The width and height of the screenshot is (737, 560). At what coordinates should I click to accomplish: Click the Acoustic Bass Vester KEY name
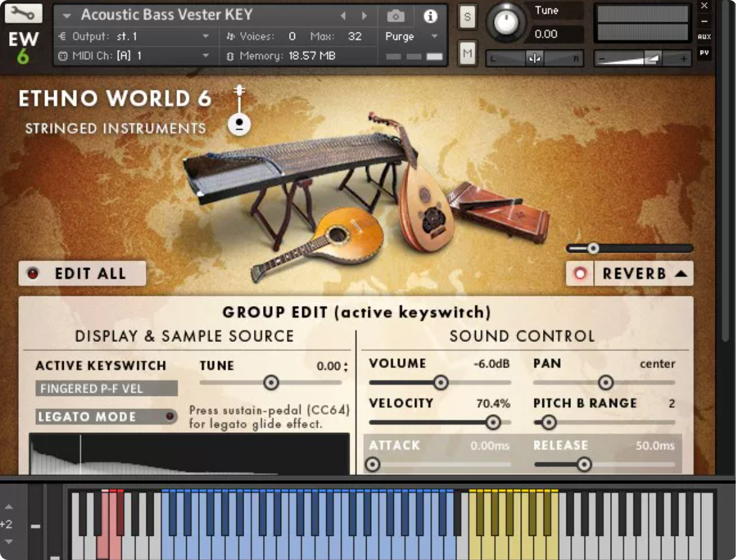[x=167, y=14]
